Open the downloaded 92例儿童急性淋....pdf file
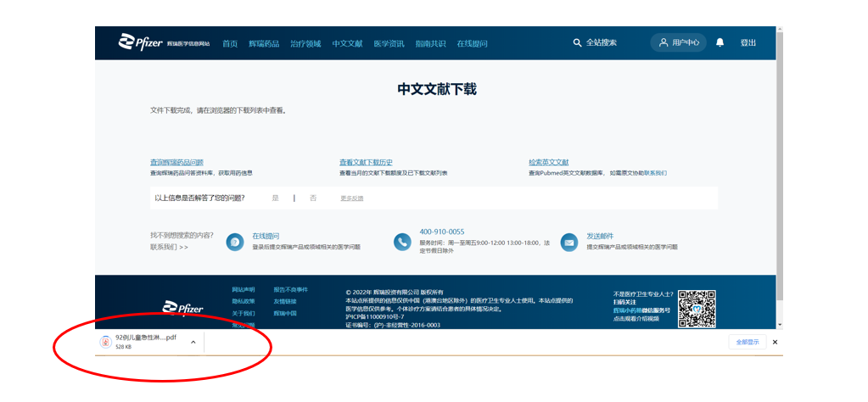 tap(146, 338)
